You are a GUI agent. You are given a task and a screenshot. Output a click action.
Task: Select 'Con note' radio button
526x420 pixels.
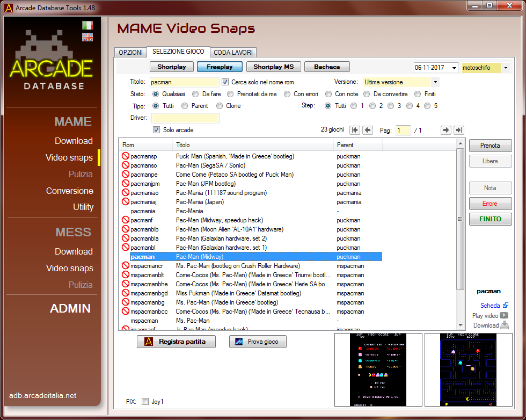[x=328, y=94]
